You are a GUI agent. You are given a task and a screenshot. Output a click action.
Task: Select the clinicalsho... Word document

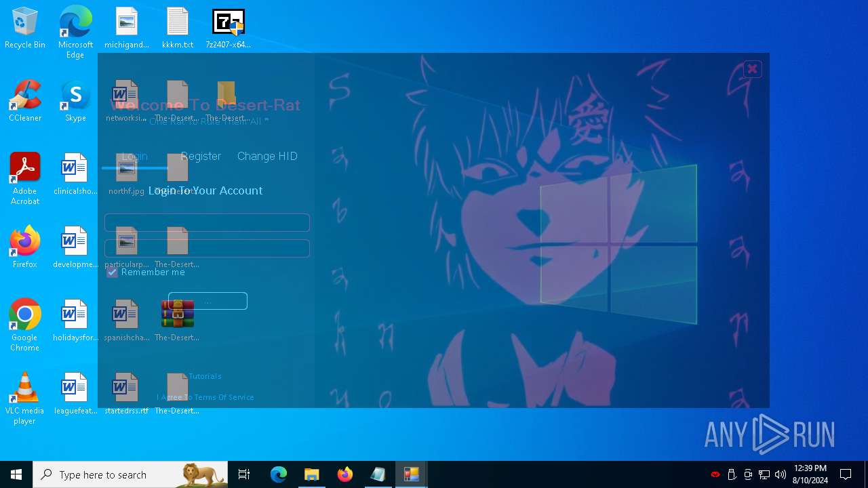click(75, 175)
